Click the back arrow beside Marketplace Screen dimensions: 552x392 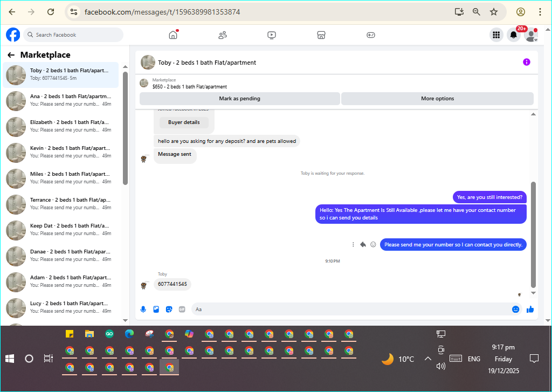coord(11,55)
